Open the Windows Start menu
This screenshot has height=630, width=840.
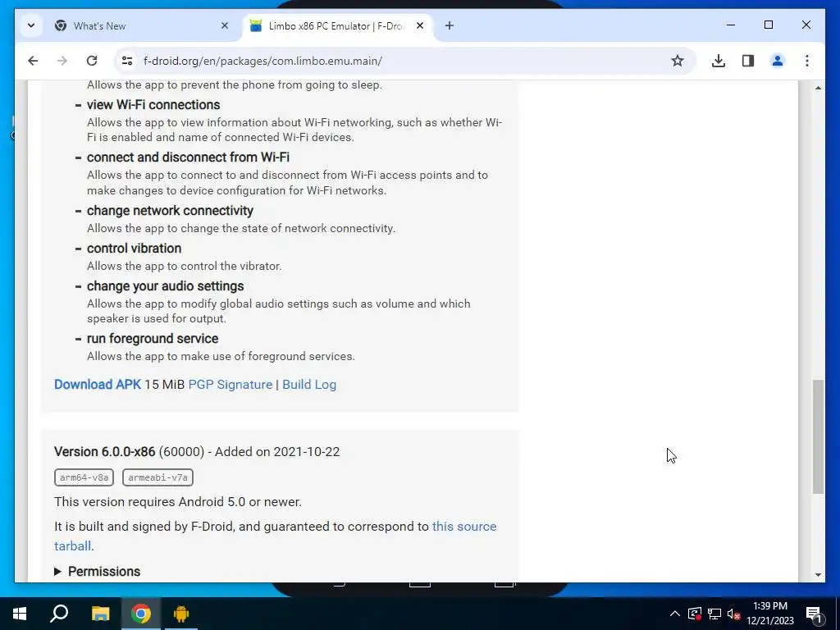20,614
